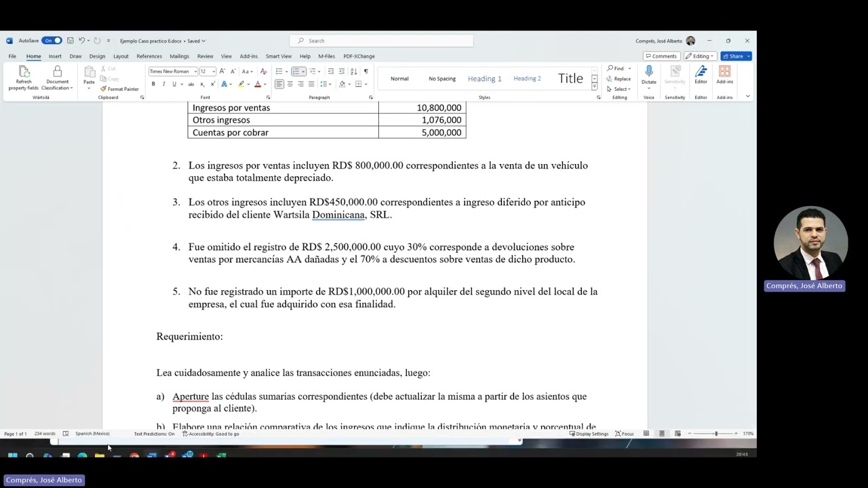Open the Insert tab

[55, 56]
